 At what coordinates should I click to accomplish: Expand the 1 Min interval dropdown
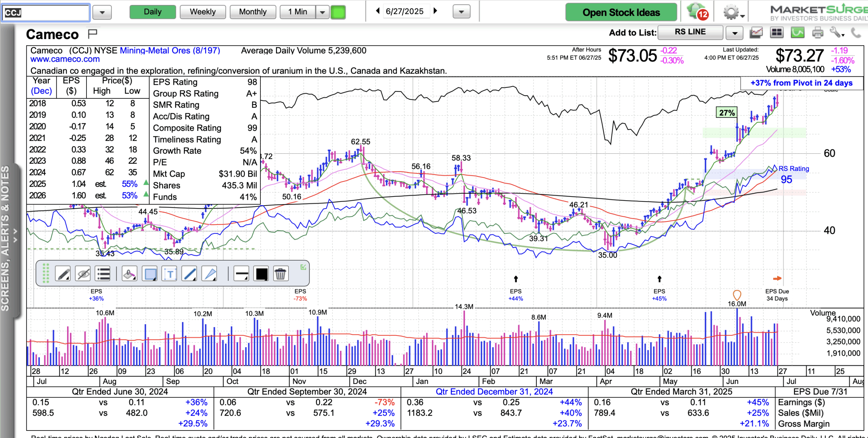point(322,12)
